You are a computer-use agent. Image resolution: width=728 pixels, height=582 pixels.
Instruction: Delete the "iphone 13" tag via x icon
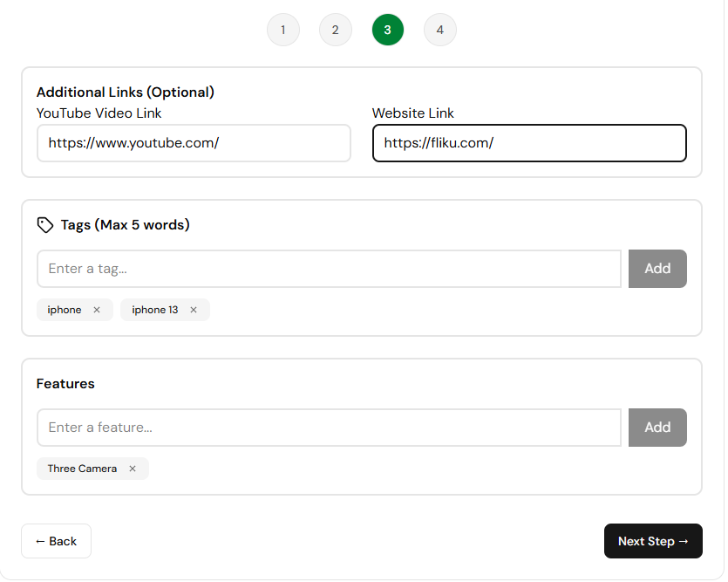point(194,310)
